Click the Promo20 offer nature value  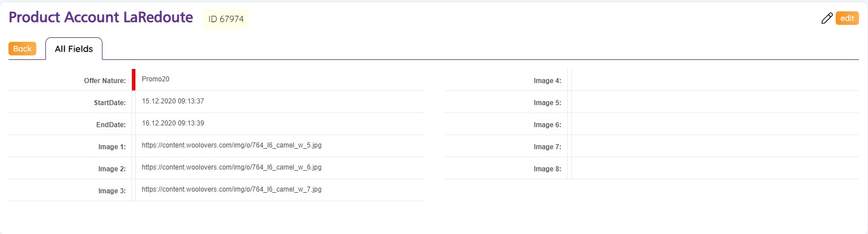[x=156, y=79]
